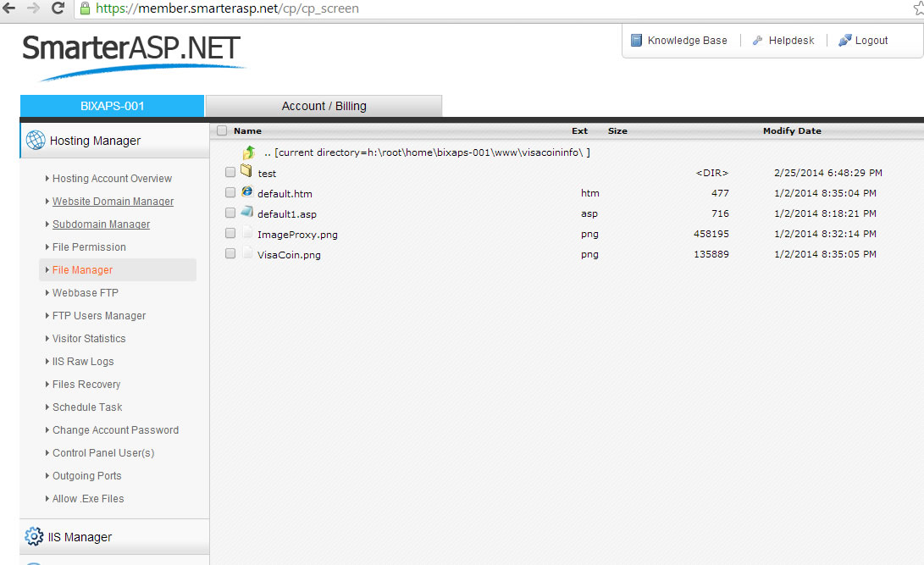924x565 pixels.
Task: Check the box for default.htm
Action: (230, 192)
